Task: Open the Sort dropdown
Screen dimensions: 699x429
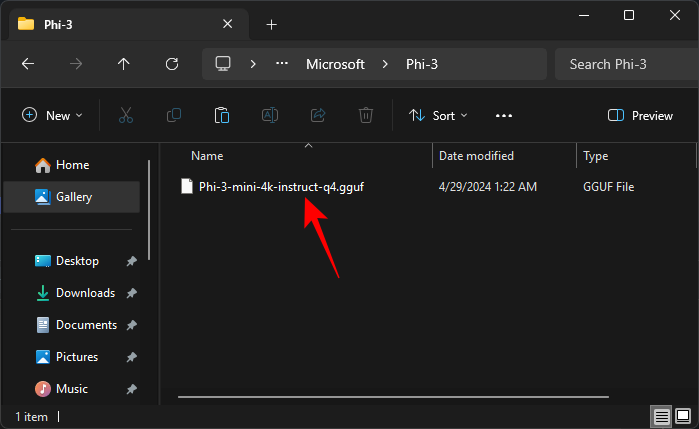Action: click(x=438, y=116)
